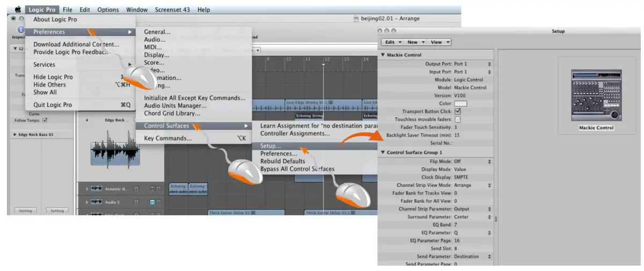Choose Hide Others menu item
The image size is (644, 271).
(x=80, y=84)
